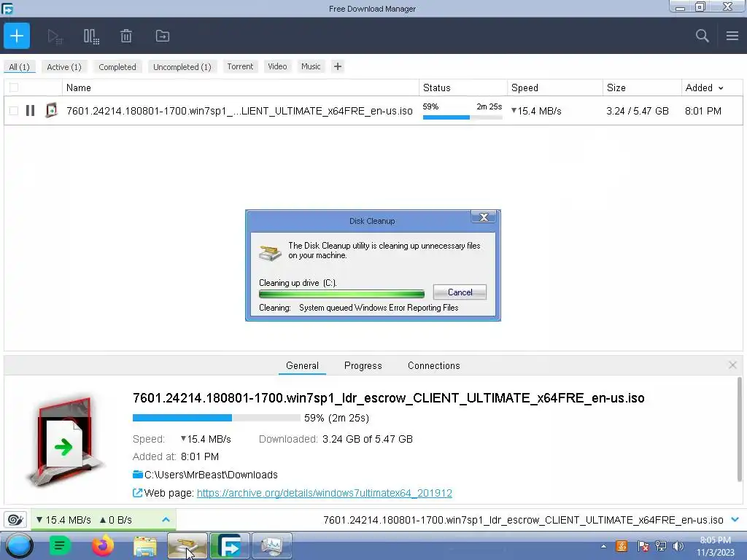Click the move to folder toolbar icon
Image resolution: width=747 pixels, height=560 pixels.
point(163,36)
